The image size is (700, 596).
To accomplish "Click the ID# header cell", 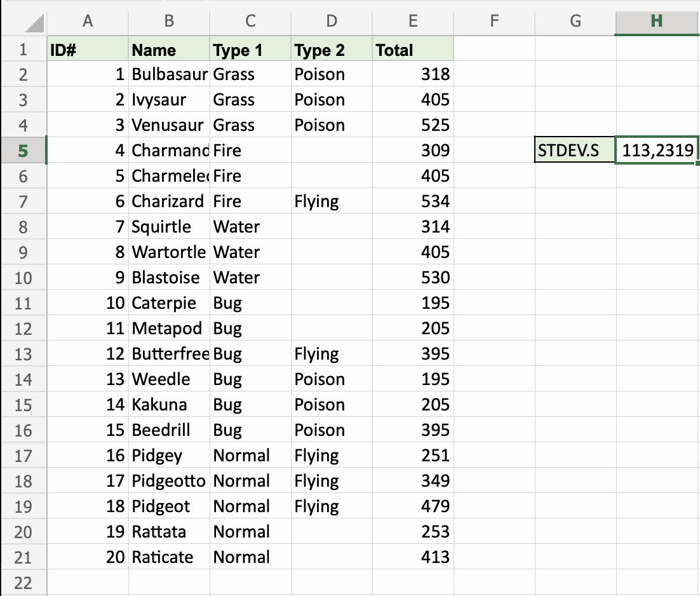I will 88,50.
